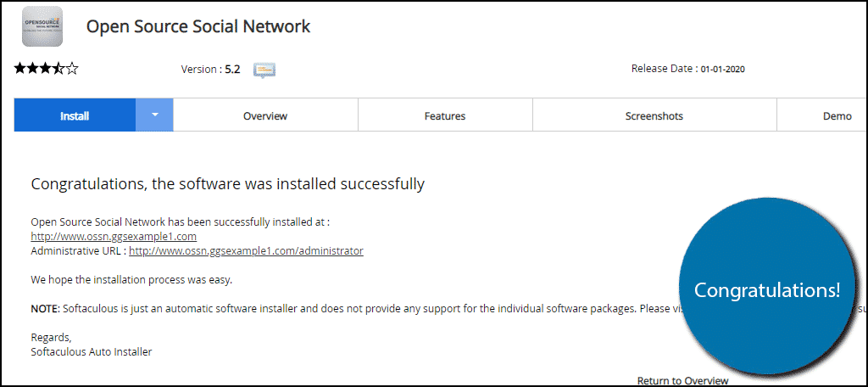Image resolution: width=868 pixels, height=387 pixels.
Task: Open the Administrative URL administrator link
Action: tap(247, 251)
